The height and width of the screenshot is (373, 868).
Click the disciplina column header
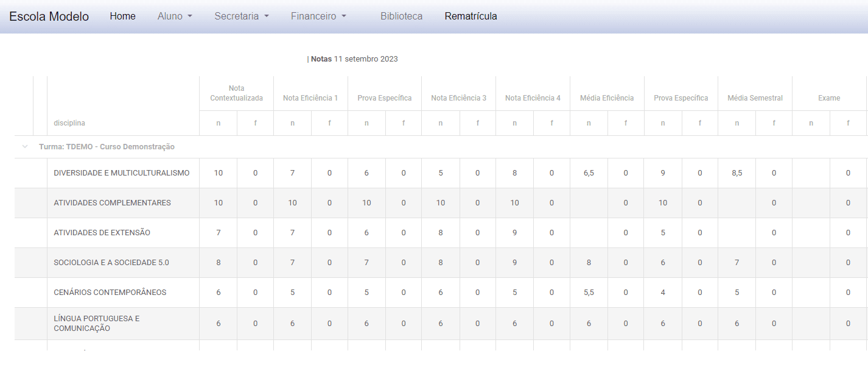(69, 123)
